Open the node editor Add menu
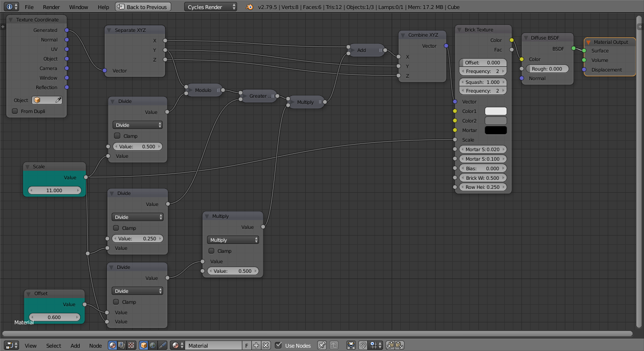The width and height of the screenshot is (644, 351). point(75,345)
